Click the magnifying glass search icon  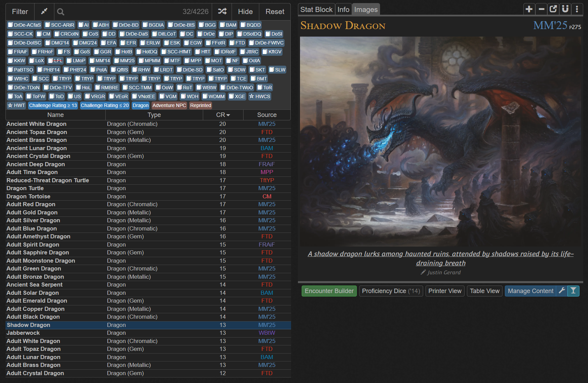click(x=61, y=12)
